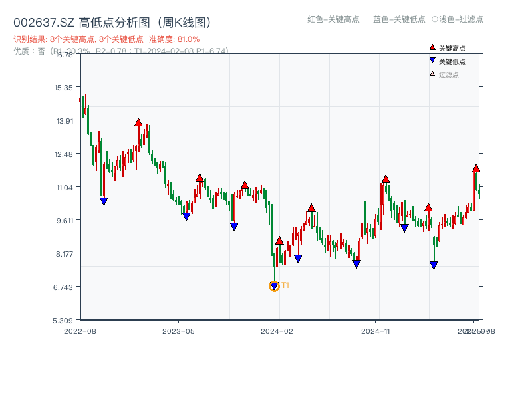
Task: Click red high marker near 13.91 level
Action: 138,122
